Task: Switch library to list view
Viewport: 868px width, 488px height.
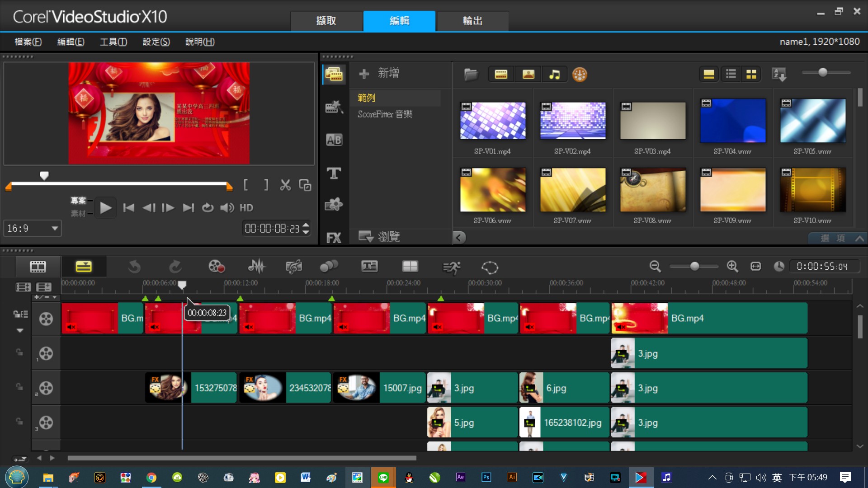Action: tap(731, 74)
